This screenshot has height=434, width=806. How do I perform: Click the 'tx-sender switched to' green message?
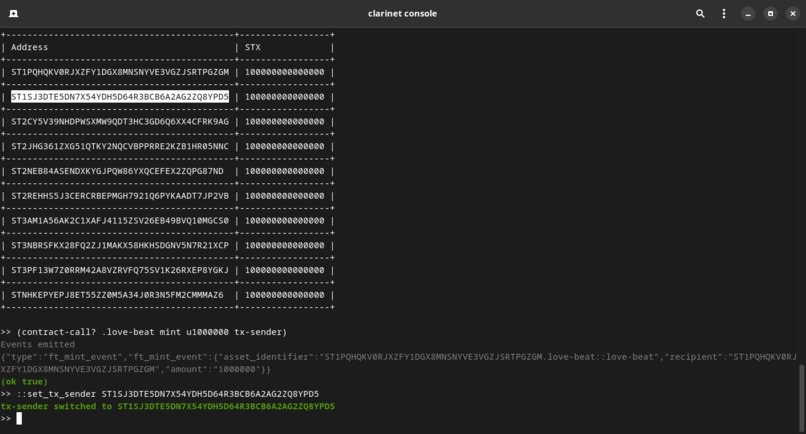click(x=168, y=406)
